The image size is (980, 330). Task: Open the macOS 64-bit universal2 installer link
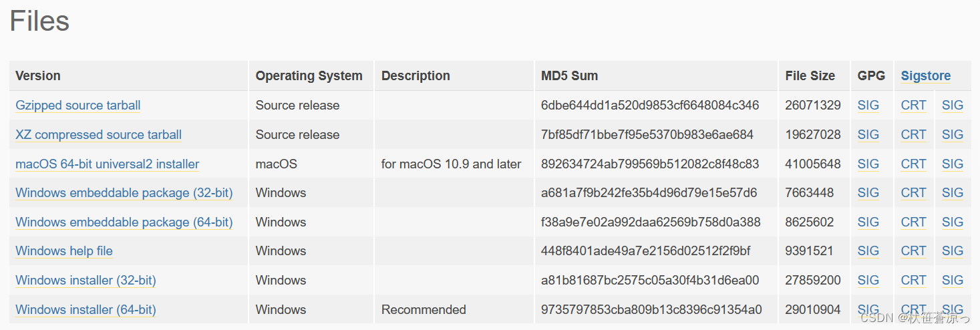click(x=108, y=164)
